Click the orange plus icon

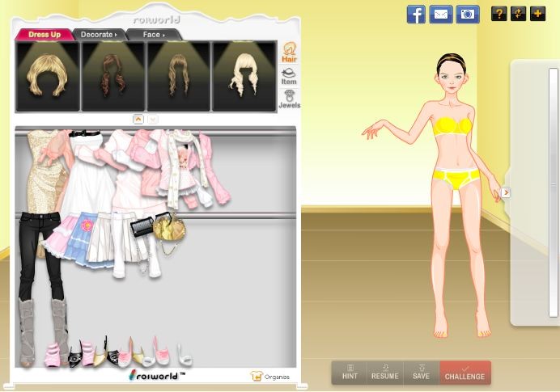pos(538,14)
